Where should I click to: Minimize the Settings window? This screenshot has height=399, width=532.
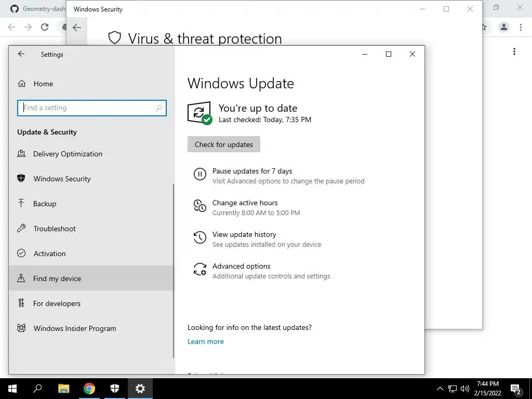point(365,54)
